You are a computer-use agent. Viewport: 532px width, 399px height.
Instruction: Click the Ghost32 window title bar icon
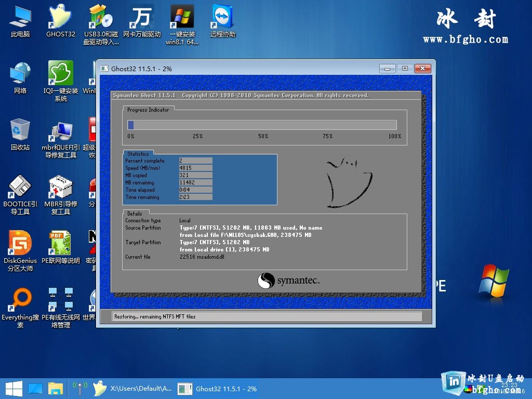pyautogui.click(x=104, y=69)
